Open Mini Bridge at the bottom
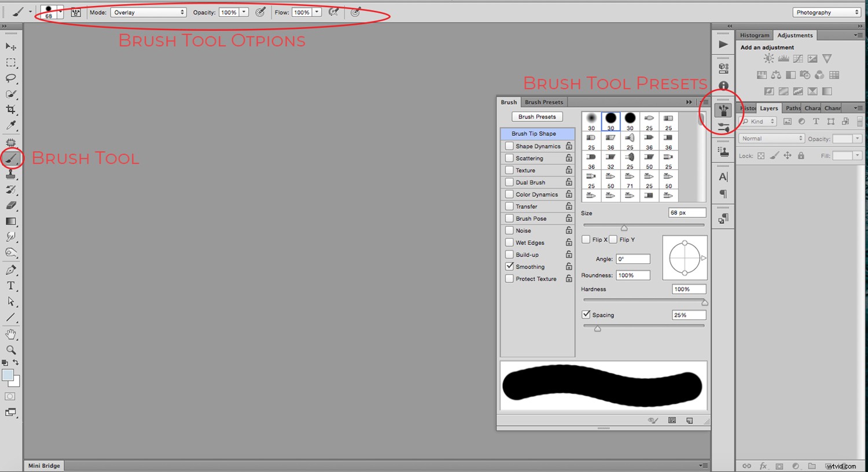This screenshot has width=868, height=472. click(x=43, y=465)
